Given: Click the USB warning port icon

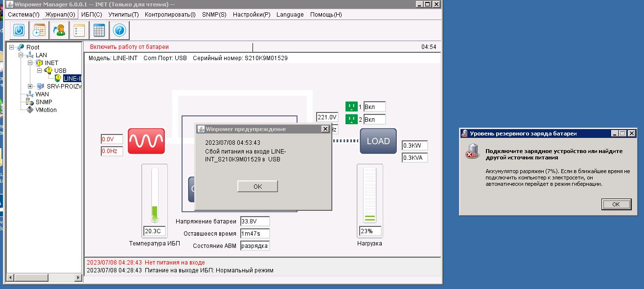Looking at the screenshot, I should [x=48, y=71].
